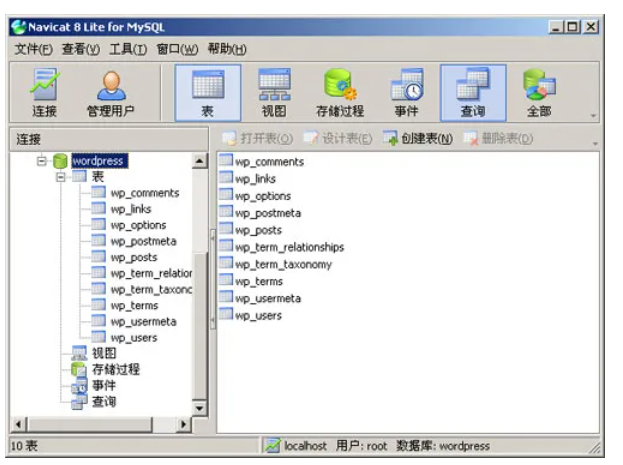Screen dimensions: 623x465
Task: Click the 连接 (Connection) toolbar icon
Action: 44,93
